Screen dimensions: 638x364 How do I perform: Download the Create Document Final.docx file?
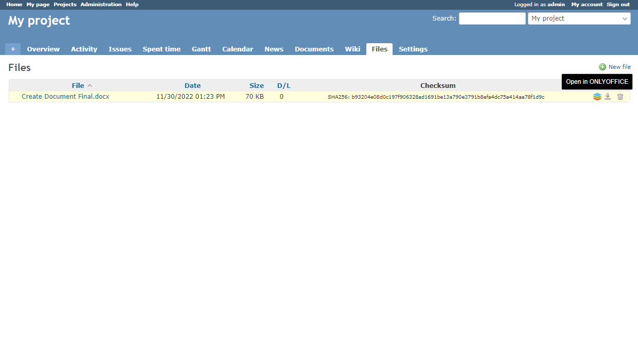click(x=608, y=97)
